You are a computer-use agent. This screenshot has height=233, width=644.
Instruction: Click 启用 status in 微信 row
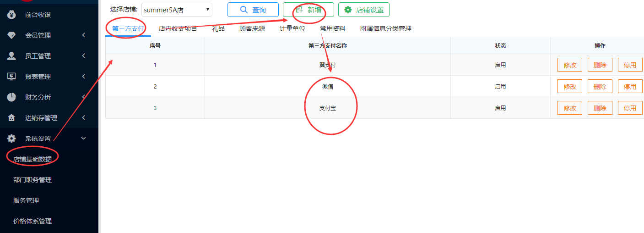pos(500,86)
